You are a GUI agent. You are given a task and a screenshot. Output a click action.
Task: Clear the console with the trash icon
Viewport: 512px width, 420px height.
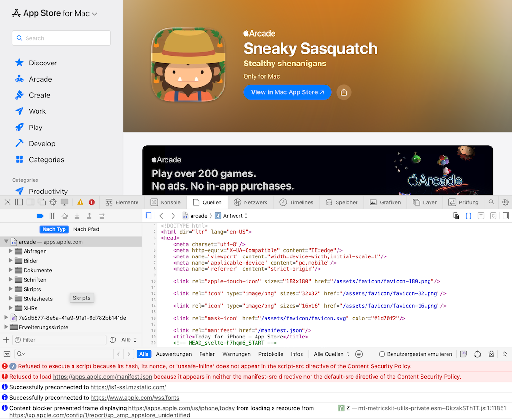492,354
